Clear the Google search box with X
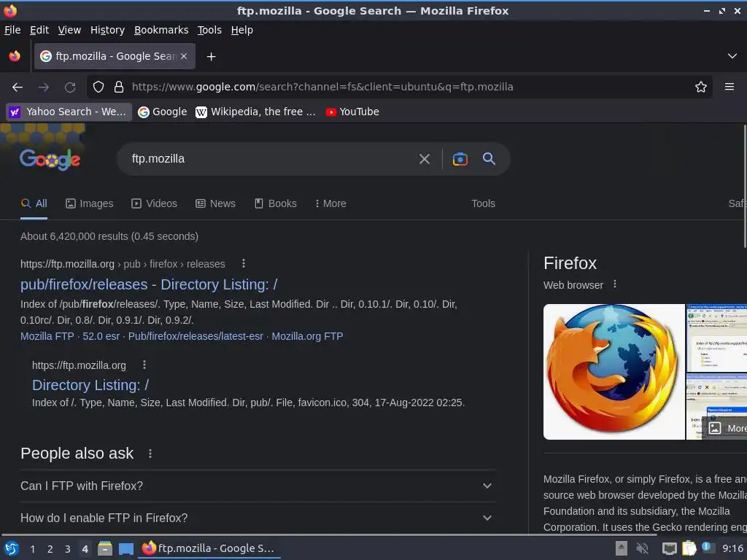 (x=425, y=159)
